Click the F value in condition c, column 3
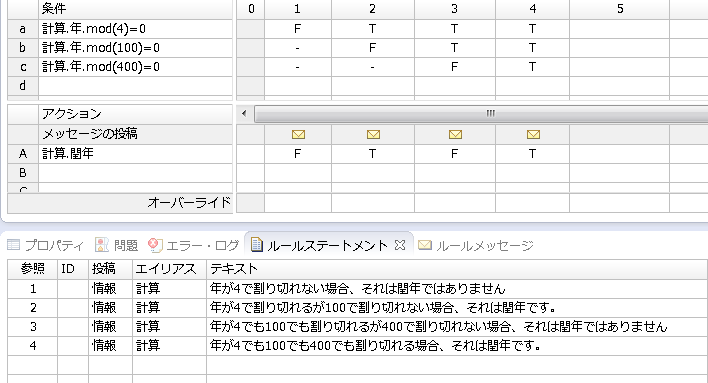 [x=455, y=67]
